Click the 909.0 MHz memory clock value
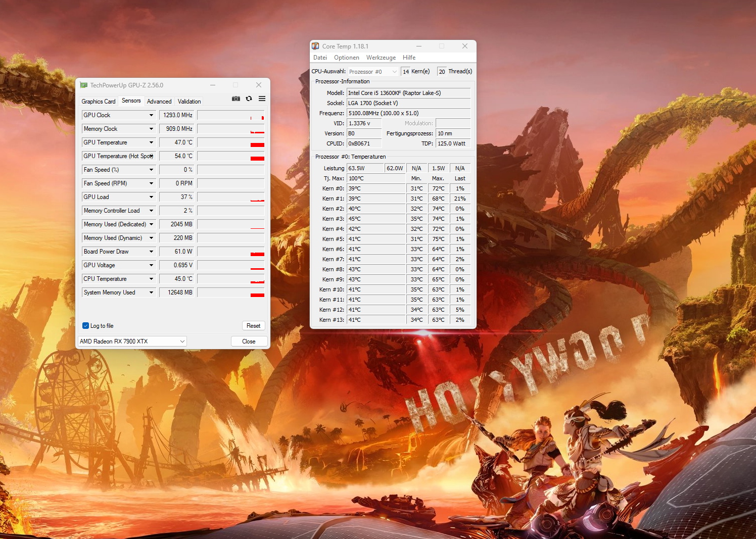The image size is (756, 539). (x=176, y=129)
